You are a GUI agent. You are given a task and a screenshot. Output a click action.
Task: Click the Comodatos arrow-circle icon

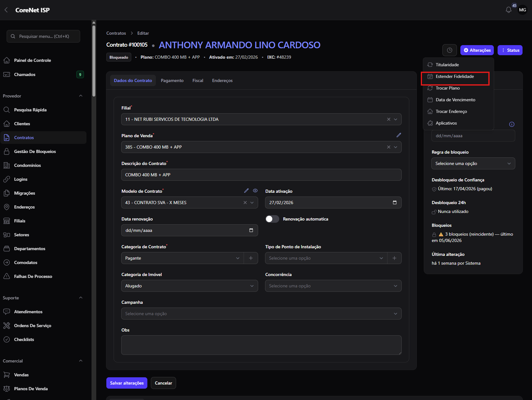[7, 262]
